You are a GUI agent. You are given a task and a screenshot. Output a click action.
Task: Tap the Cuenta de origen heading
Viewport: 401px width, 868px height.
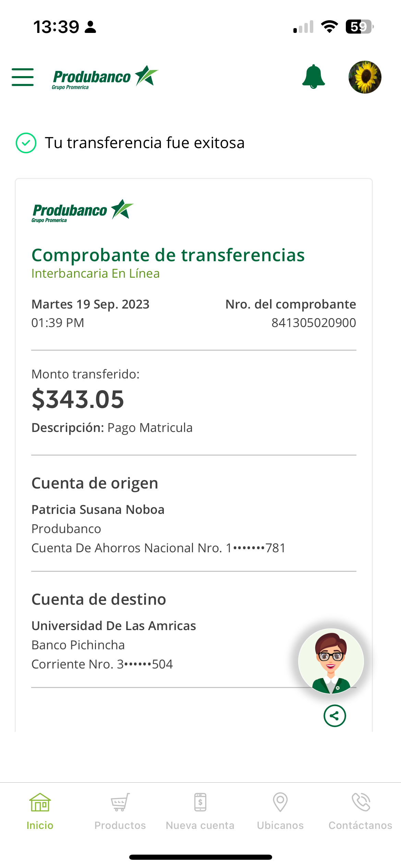pyautogui.click(x=95, y=483)
